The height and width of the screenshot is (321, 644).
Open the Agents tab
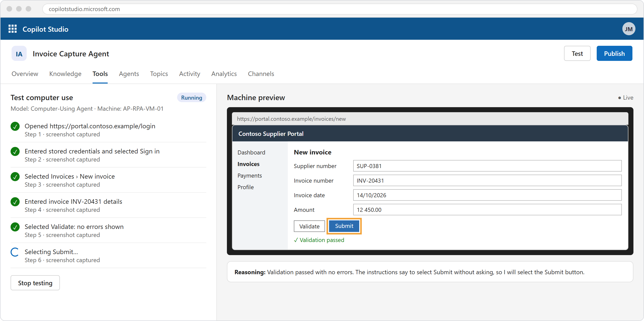click(129, 74)
